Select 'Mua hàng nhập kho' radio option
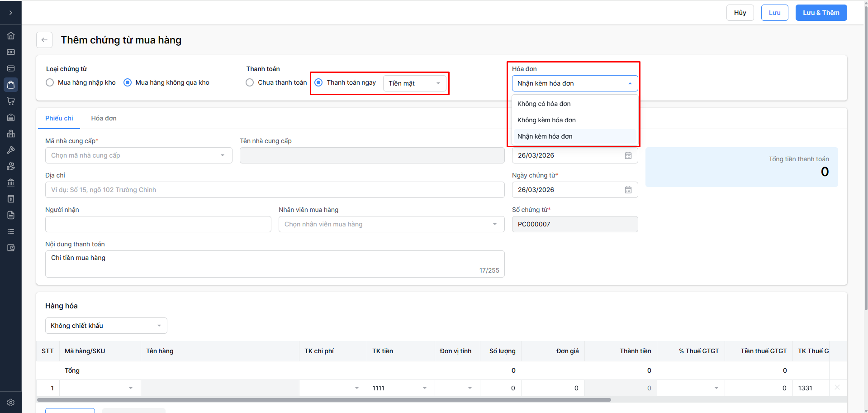 pyautogui.click(x=50, y=82)
